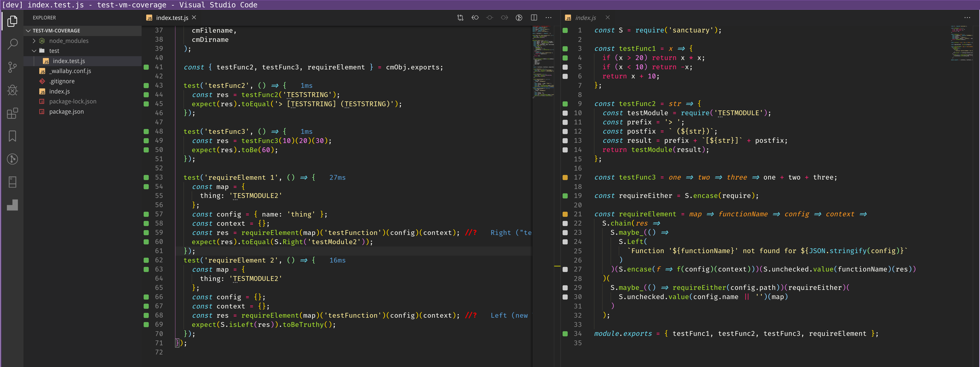The width and height of the screenshot is (980, 367).
Task: Open the Explorer view in activity bar
Action: 13,21
